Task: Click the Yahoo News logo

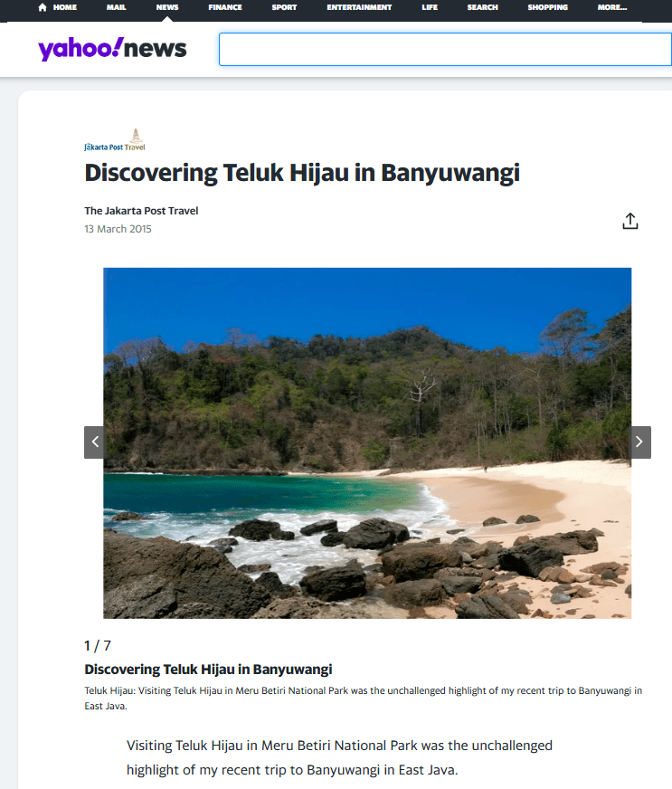Action: pos(112,49)
